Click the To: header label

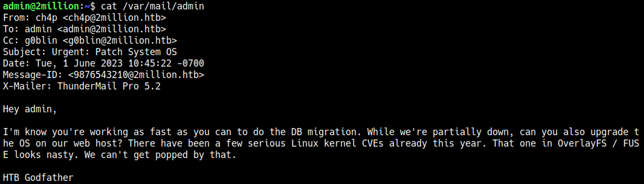coord(11,29)
